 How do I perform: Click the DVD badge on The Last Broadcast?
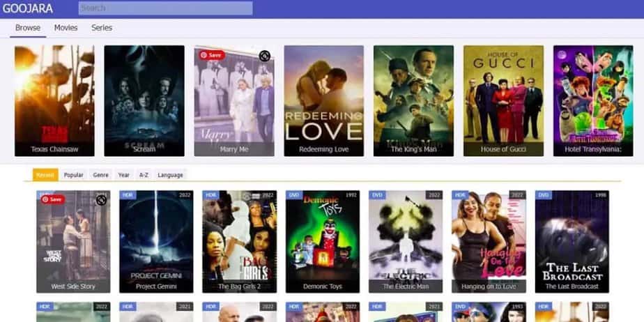pos(544,194)
